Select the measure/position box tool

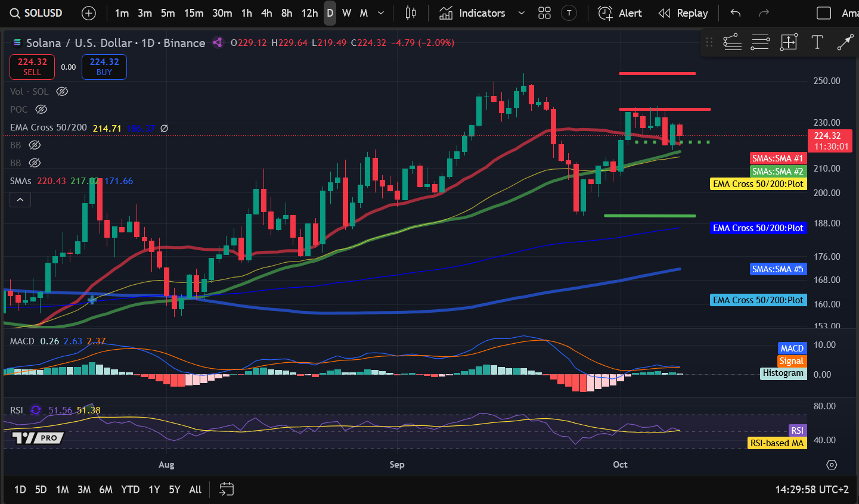click(789, 42)
